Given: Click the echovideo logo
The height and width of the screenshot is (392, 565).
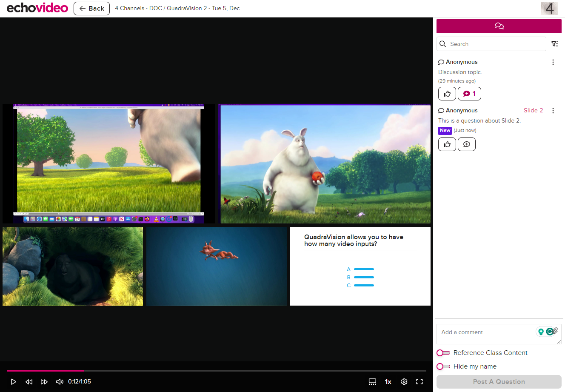Looking at the screenshot, I should 37,8.
